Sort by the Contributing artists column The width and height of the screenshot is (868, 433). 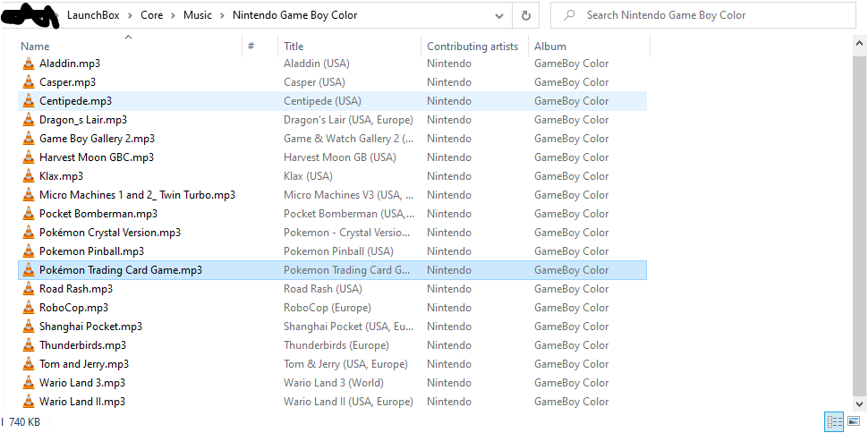[473, 47]
